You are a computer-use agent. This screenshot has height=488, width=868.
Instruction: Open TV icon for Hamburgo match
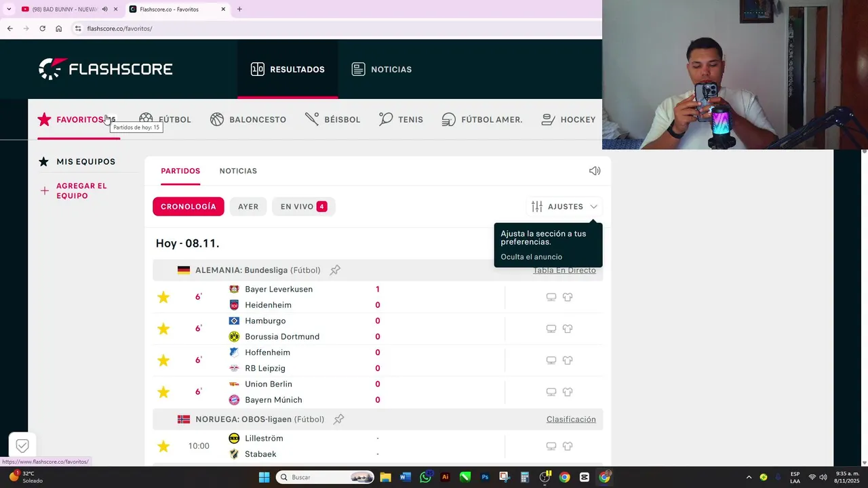(551, 329)
